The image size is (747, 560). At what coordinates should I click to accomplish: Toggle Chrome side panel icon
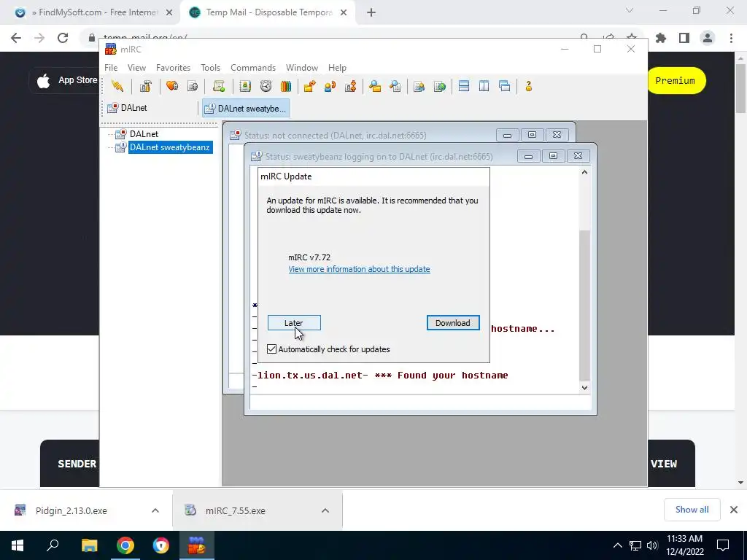[x=684, y=38]
